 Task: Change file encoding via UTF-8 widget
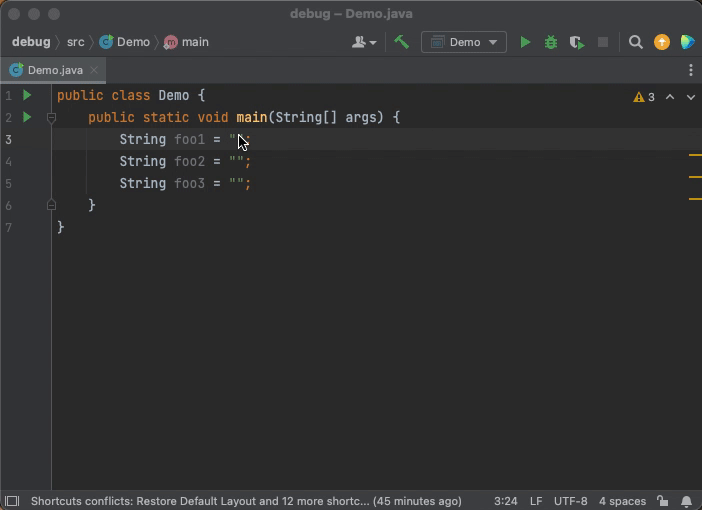click(x=570, y=501)
